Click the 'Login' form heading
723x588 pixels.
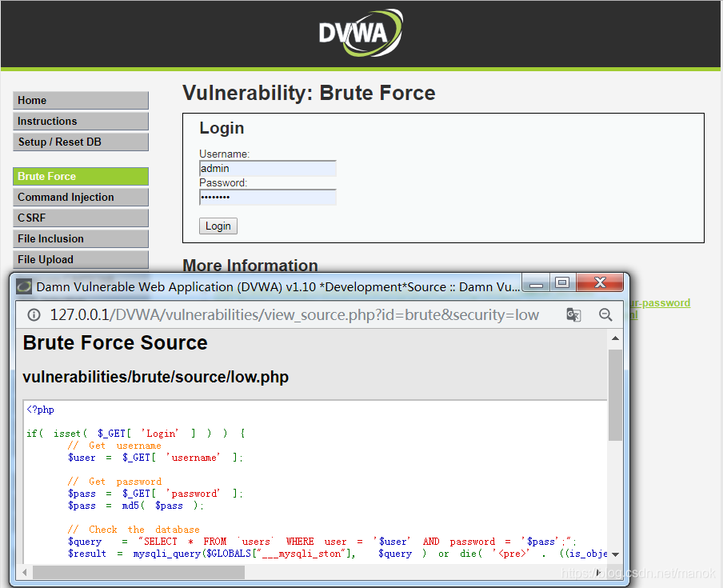click(222, 128)
